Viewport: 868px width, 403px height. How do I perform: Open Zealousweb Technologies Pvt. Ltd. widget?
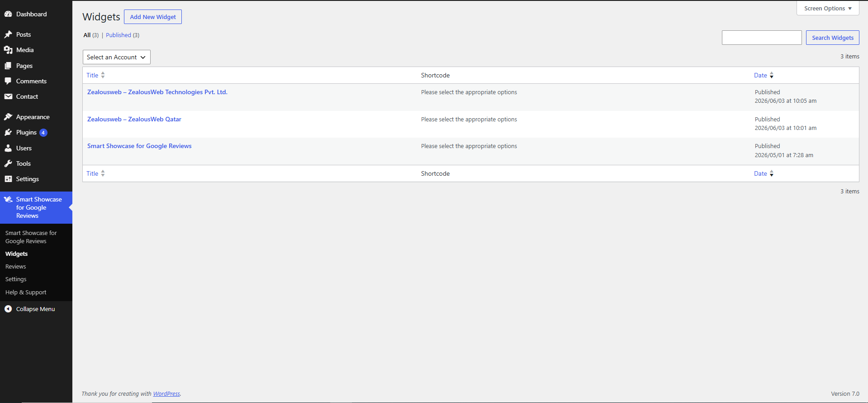157,92
